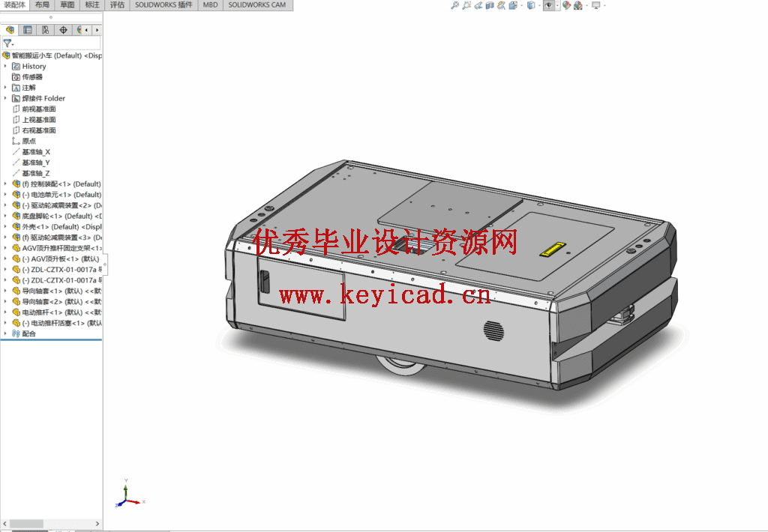Select the FeatureManager design tree tab

click(x=10, y=30)
